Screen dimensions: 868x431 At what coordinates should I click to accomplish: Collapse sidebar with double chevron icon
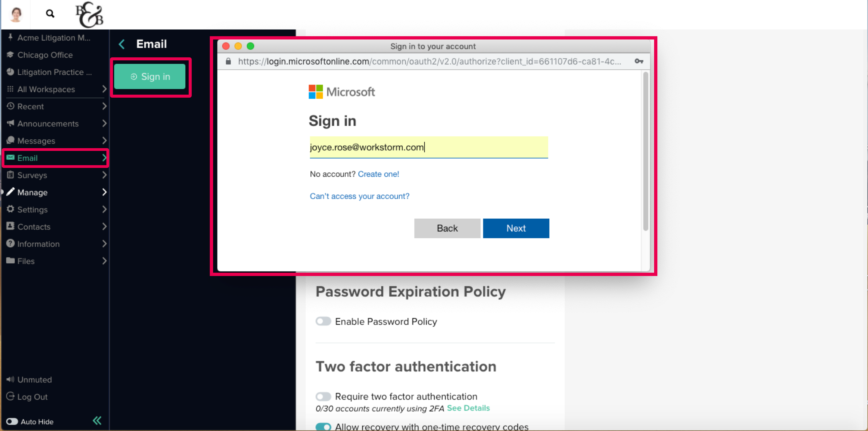[97, 421]
